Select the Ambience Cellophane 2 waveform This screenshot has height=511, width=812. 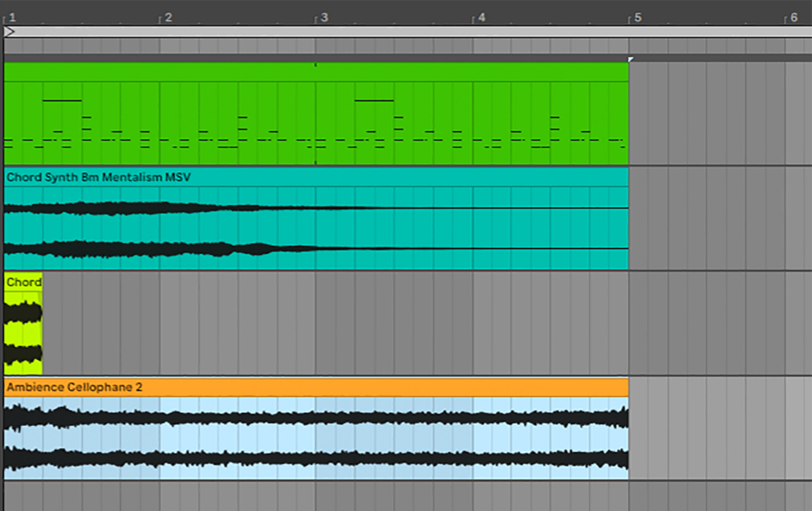point(316,438)
